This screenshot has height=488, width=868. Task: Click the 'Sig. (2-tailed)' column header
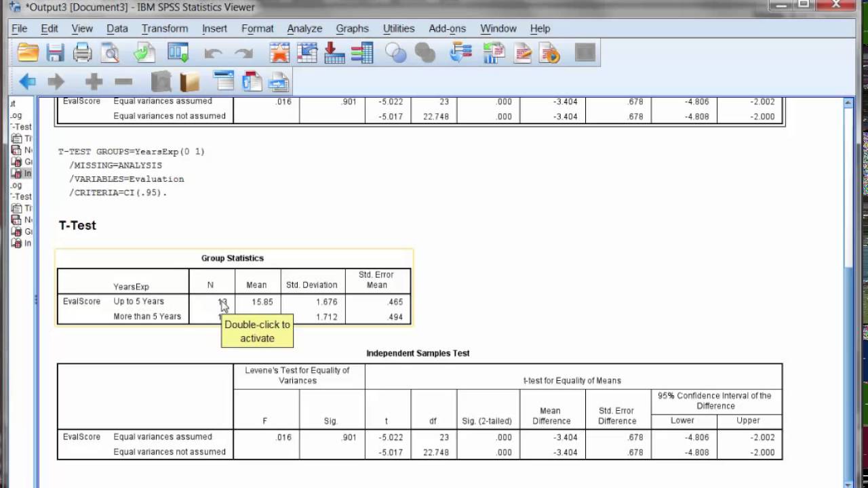(488, 421)
